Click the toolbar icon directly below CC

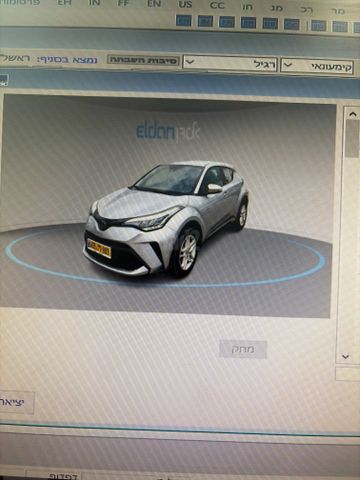(x=227, y=22)
